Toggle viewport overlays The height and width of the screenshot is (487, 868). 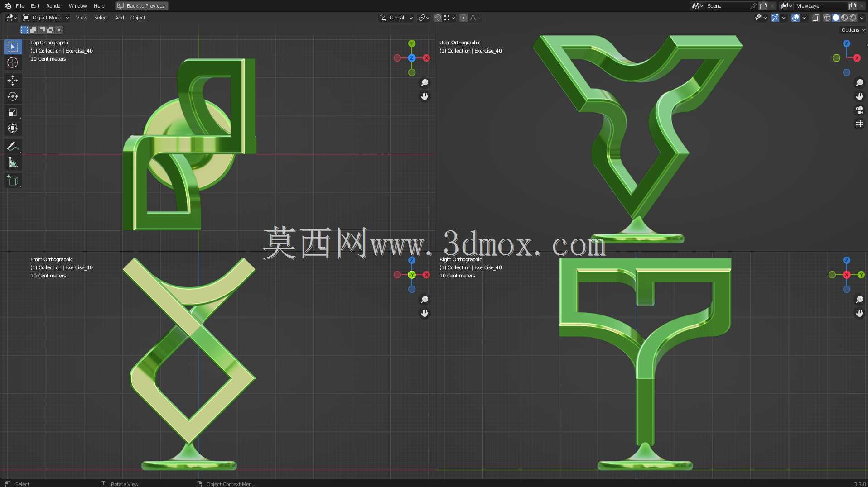click(x=796, y=18)
